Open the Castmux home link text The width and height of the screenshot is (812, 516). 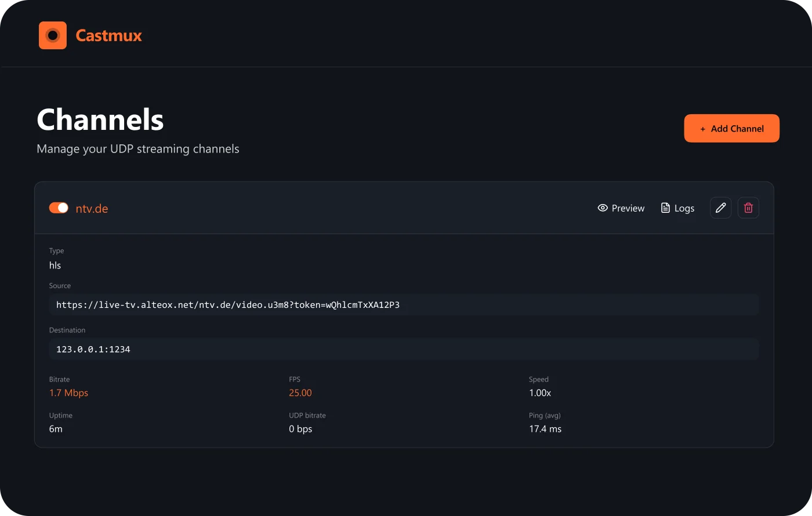(108, 35)
